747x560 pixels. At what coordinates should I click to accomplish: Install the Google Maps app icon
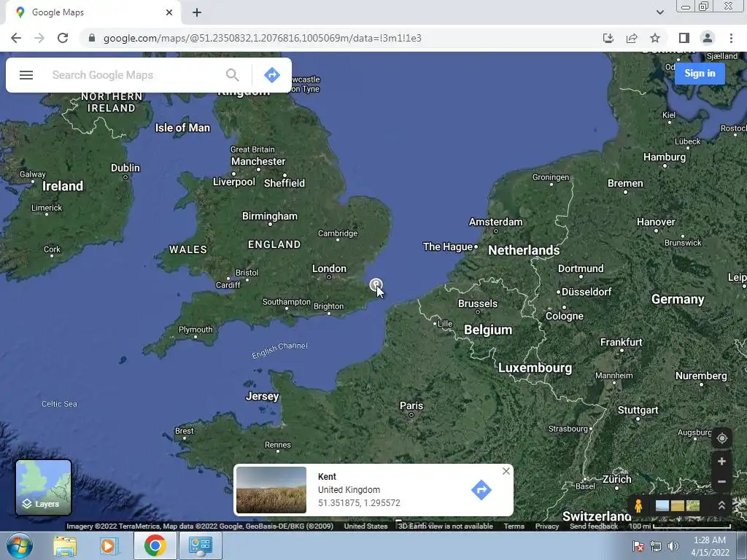tap(608, 38)
